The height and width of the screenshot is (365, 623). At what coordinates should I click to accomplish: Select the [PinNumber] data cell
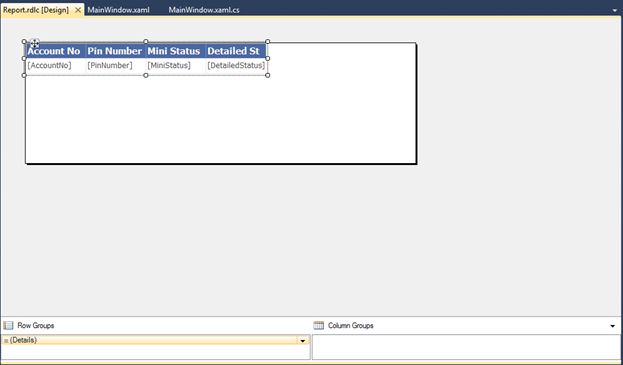pos(116,66)
